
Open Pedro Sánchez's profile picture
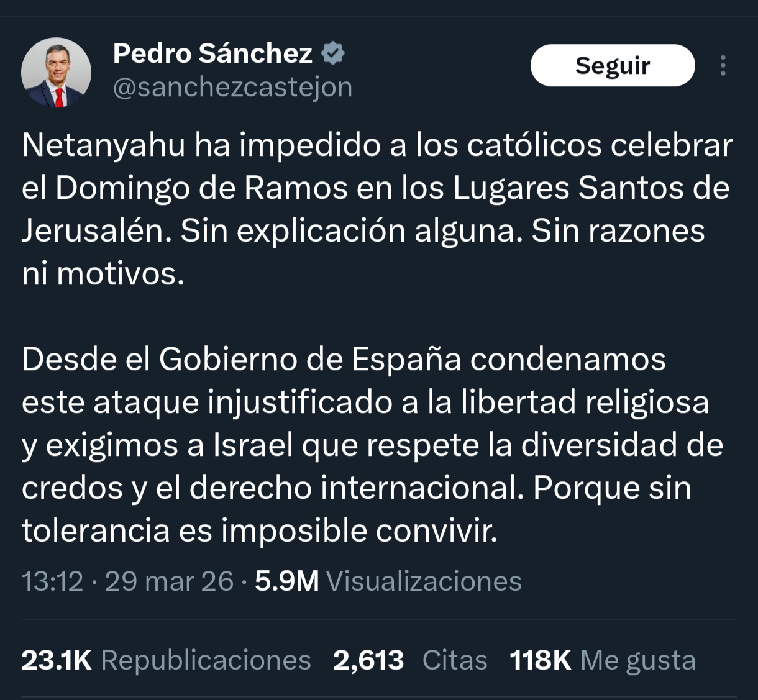click(x=57, y=73)
